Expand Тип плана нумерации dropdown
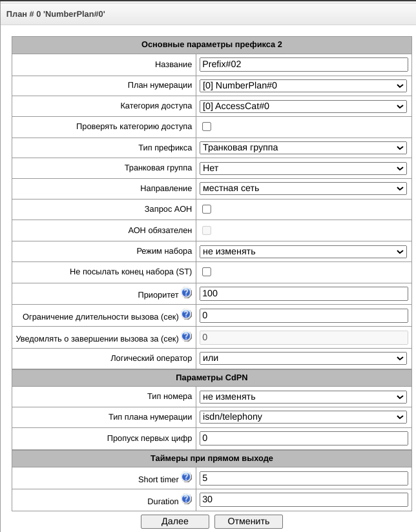 click(303, 417)
